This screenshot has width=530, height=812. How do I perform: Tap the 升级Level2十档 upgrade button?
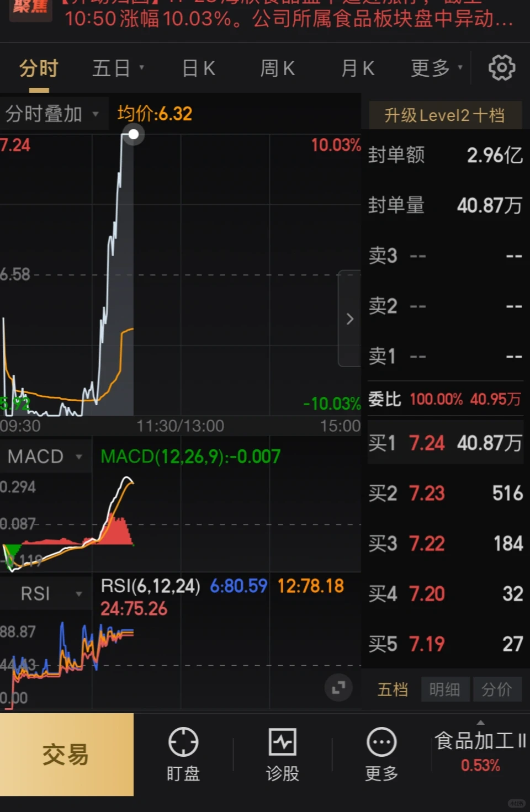[x=445, y=115]
